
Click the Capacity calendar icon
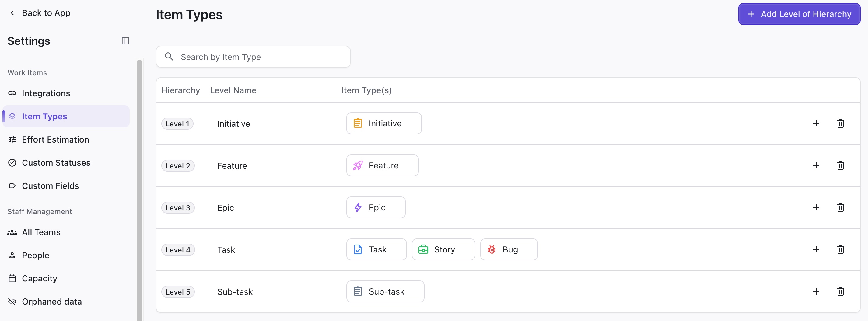[x=12, y=278]
